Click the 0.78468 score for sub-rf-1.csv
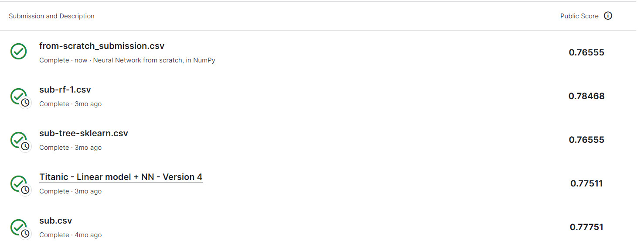 pyautogui.click(x=586, y=96)
